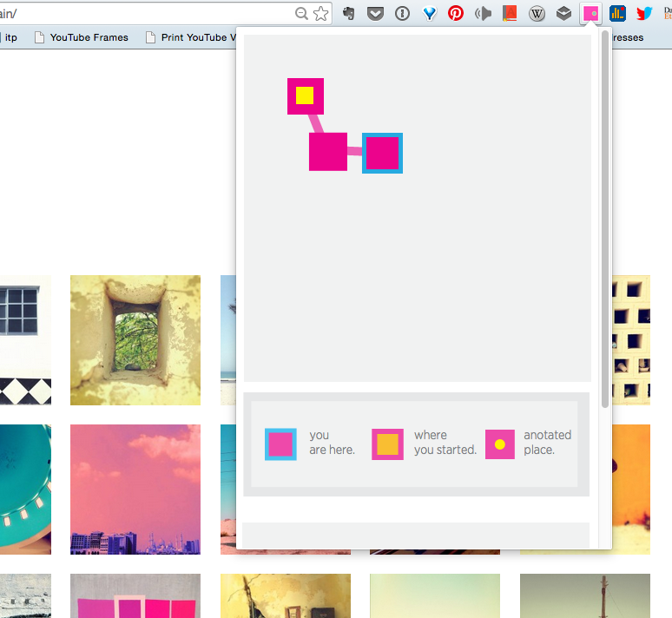Select the blue-outlined current node in map
Image resolution: width=672 pixels, height=618 pixels.
coord(382,153)
